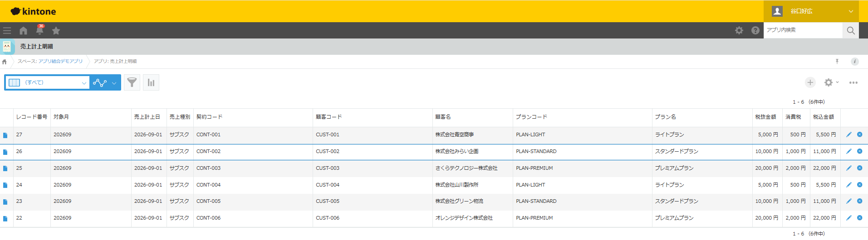The image size is (868, 240).
Task: Expand the (すべて) view dropdown
Action: click(x=47, y=82)
